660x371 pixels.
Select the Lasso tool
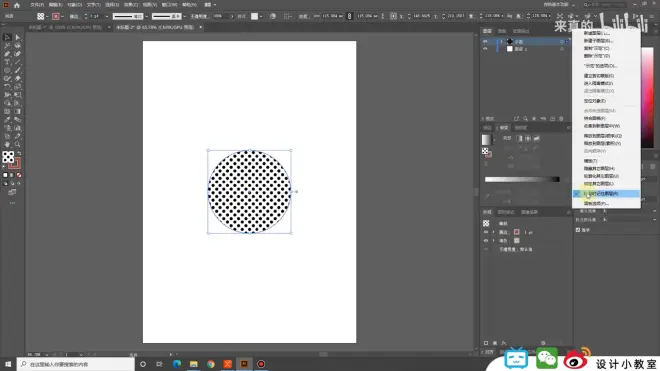pyautogui.click(x=17, y=45)
